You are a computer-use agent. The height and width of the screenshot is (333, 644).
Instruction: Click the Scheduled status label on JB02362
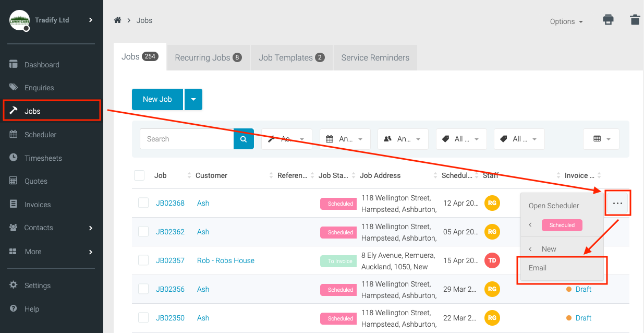click(x=338, y=232)
